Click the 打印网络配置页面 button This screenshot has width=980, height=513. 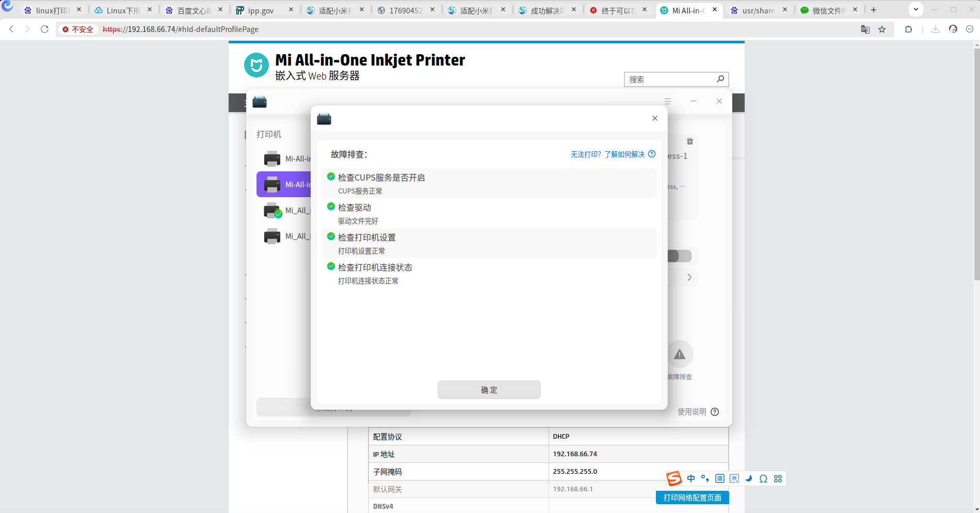click(x=693, y=498)
